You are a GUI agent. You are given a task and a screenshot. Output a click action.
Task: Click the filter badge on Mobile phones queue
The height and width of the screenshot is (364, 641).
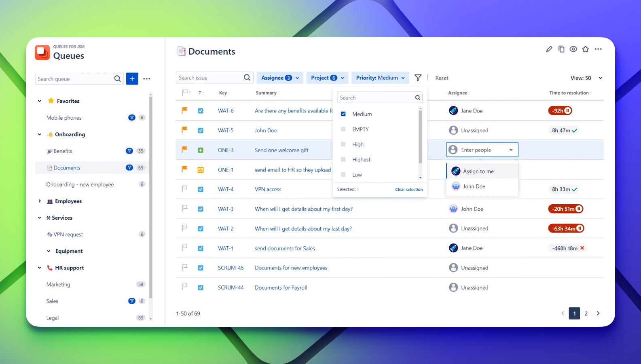pyautogui.click(x=131, y=118)
